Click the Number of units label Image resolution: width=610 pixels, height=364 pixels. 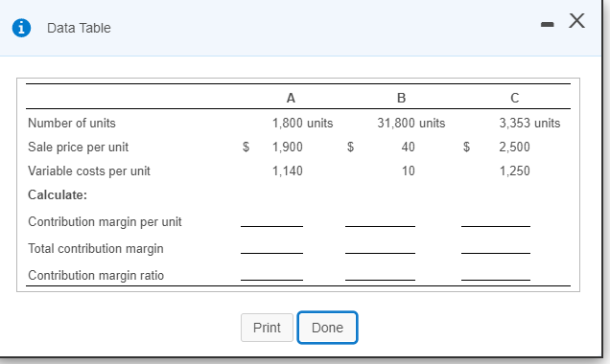tap(72, 124)
